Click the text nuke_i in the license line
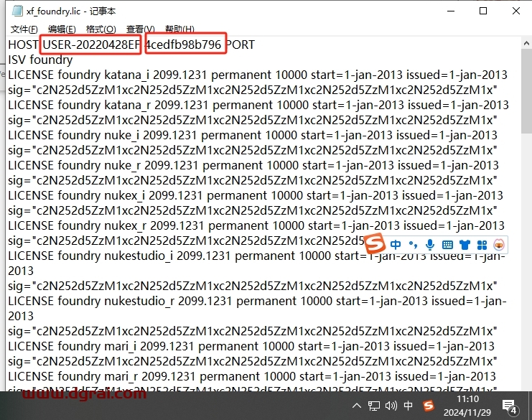 pos(121,136)
